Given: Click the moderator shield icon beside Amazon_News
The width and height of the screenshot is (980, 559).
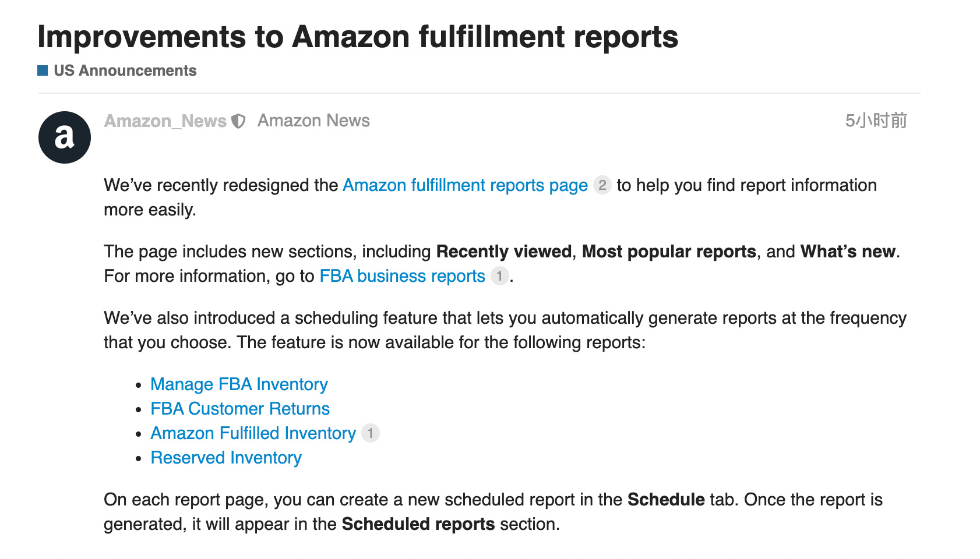Looking at the screenshot, I should 238,121.
